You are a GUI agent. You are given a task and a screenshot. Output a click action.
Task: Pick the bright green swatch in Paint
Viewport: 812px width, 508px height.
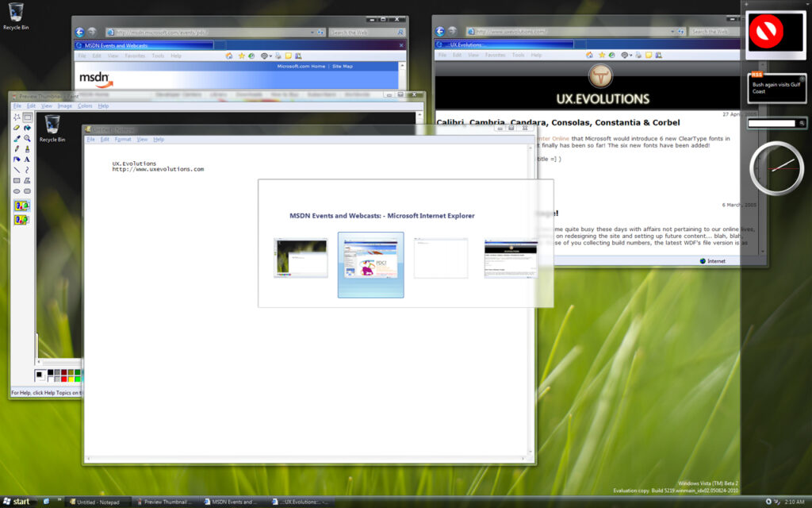[x=78, y=379]
